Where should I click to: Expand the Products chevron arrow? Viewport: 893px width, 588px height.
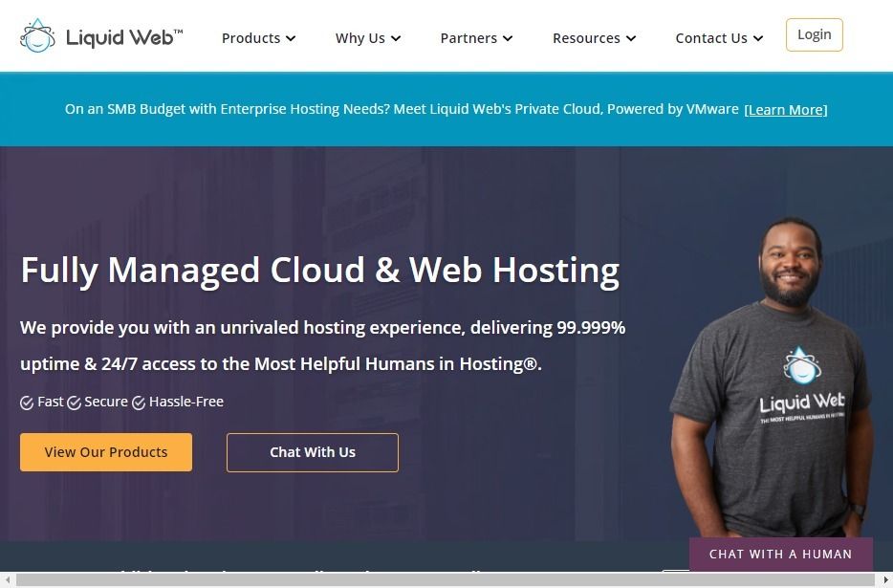click(x=291, y=39)
